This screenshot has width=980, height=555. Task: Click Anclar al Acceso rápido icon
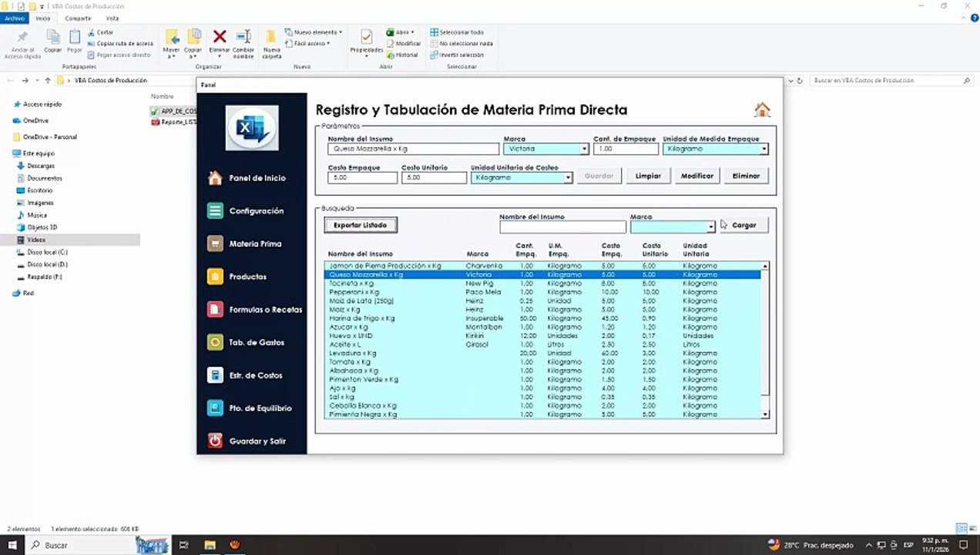coord(22,37)
